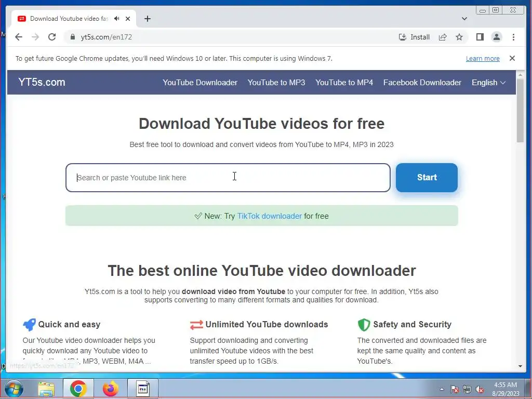Click the page scrollbar thumb
This screenshot has width=532, height=399.
pos(520,110)
